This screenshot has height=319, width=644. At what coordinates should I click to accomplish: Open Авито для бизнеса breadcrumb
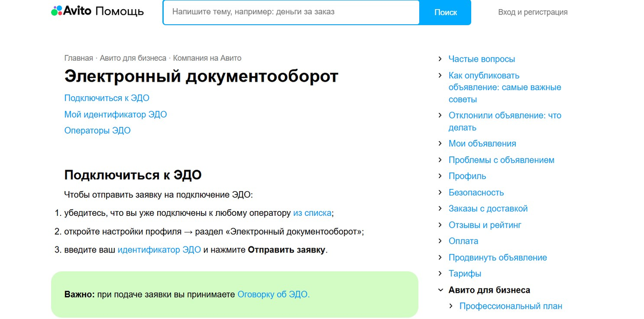coord(133,58)
